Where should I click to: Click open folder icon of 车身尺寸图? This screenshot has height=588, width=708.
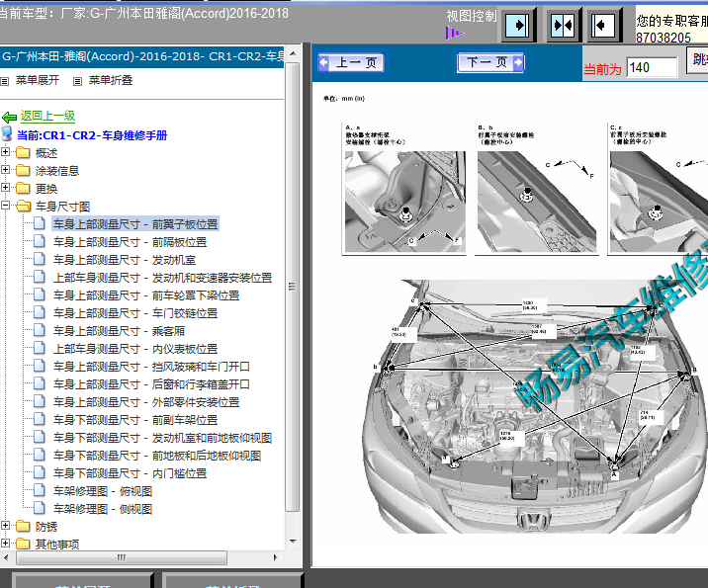point(24,207)
